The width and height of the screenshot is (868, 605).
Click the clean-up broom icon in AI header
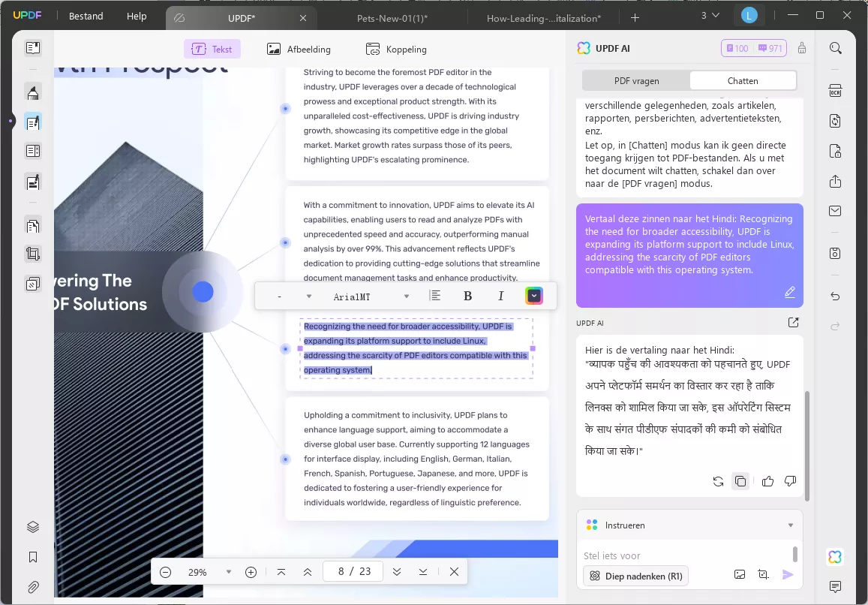coord(801,48)
